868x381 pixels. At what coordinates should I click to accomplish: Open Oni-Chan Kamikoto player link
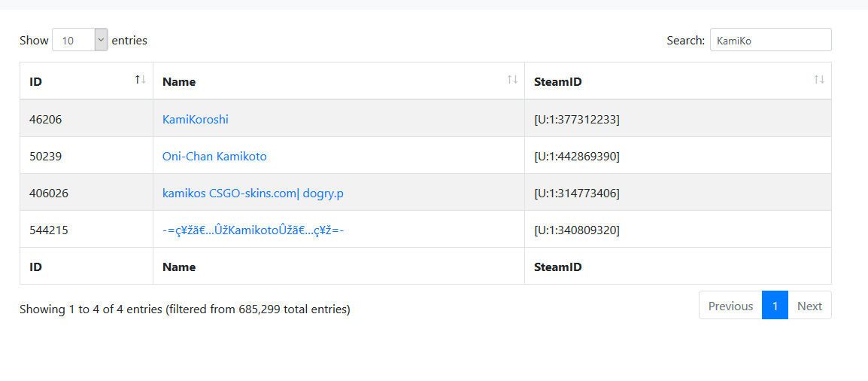point(214,156)
